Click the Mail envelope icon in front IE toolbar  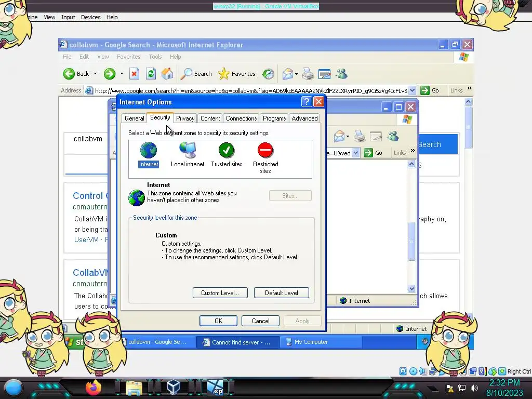click(287, 74)
